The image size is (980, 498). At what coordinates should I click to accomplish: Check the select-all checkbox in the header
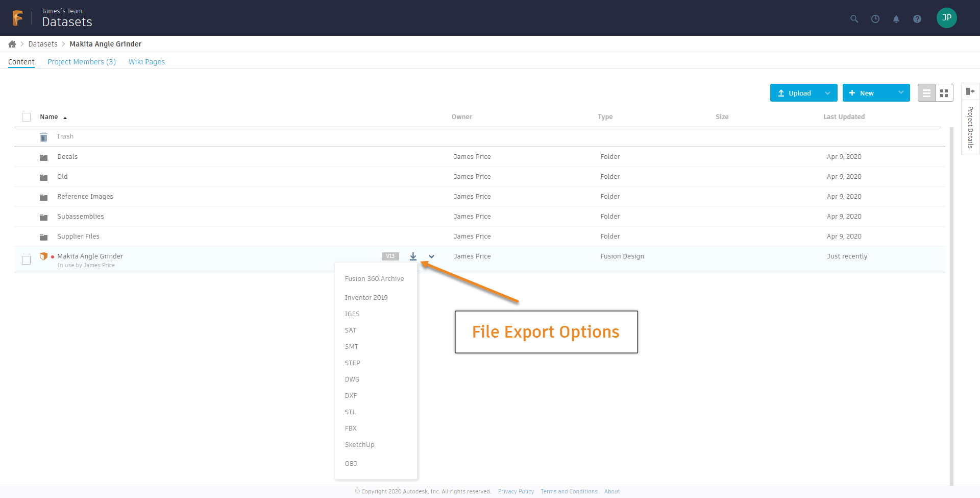click(x=26, y=117)
